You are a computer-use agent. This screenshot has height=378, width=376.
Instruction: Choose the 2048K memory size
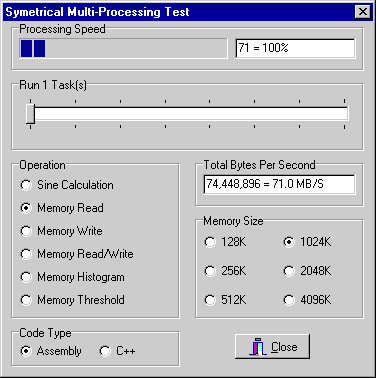(307, 271)
